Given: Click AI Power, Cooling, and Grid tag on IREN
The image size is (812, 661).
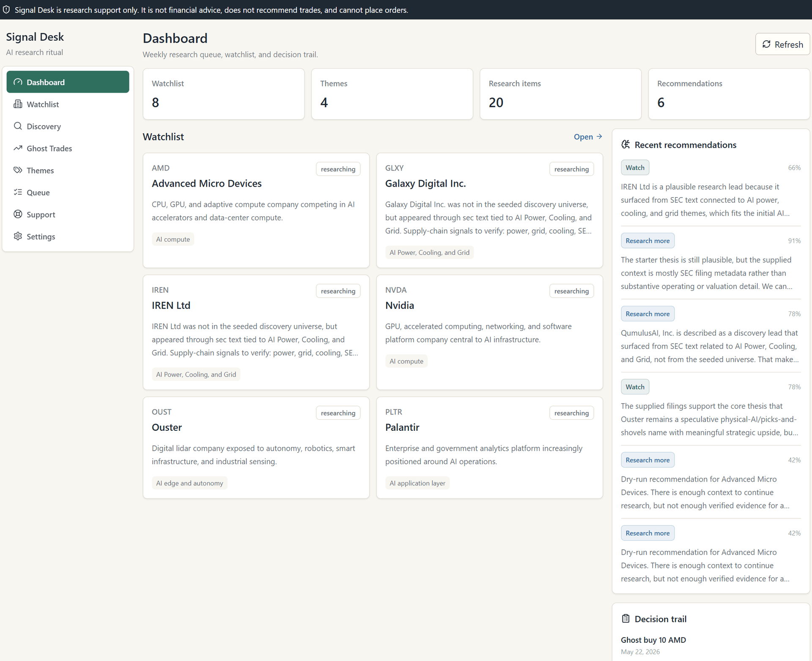Looking at the screenshot, I should pyautogui.click(x=196, y=374).
